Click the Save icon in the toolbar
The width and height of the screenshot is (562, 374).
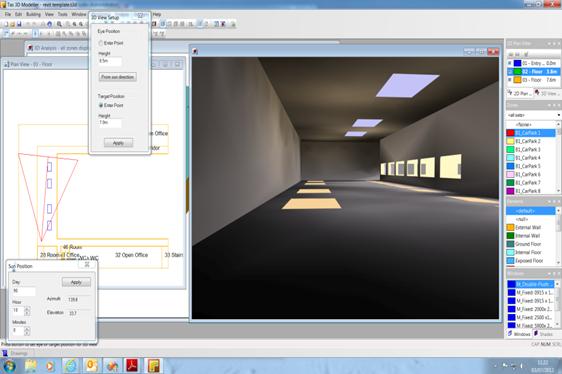pos(19,24)
